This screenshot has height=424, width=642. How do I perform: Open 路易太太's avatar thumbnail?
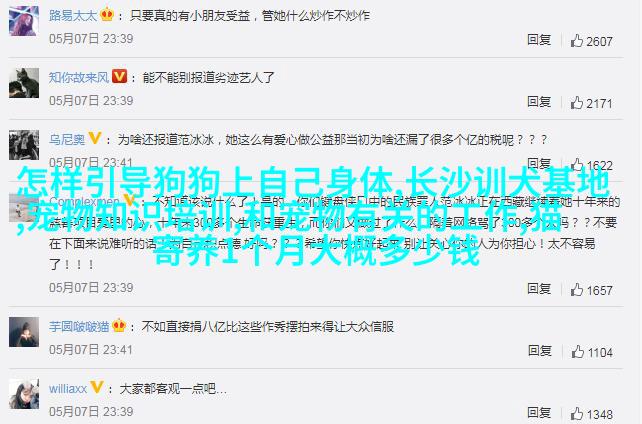pyautogui.click(x=24, y=21)
